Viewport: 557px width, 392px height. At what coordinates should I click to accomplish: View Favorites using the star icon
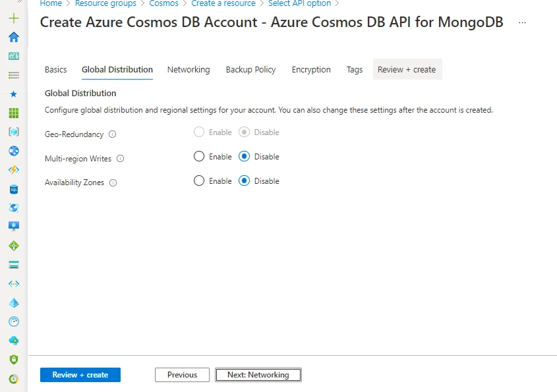(x=14, y=94)
